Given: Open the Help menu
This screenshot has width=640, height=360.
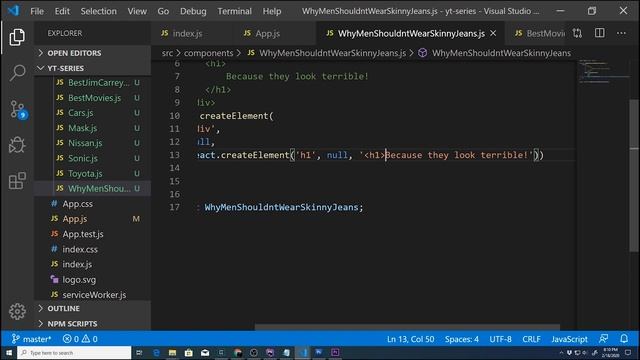Looking at the screenshot, I should tap(271, 11).
